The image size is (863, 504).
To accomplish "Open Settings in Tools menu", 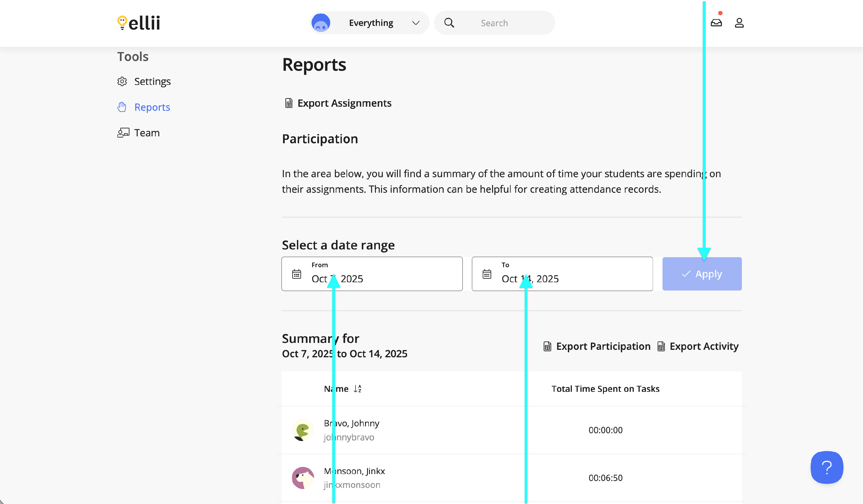I will coord(152,81).
